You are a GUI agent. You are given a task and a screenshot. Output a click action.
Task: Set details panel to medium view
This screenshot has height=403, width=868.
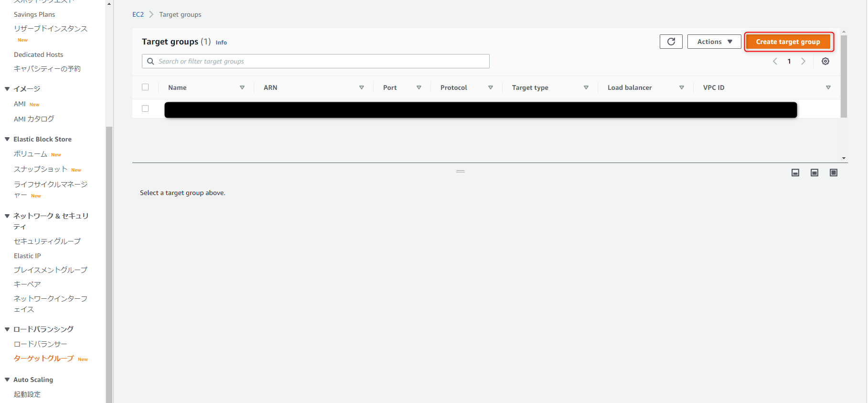coord(814,173)
